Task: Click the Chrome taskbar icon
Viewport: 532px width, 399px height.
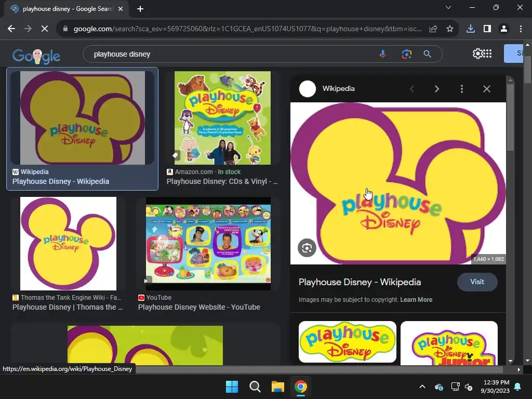Action: point(301,387)
